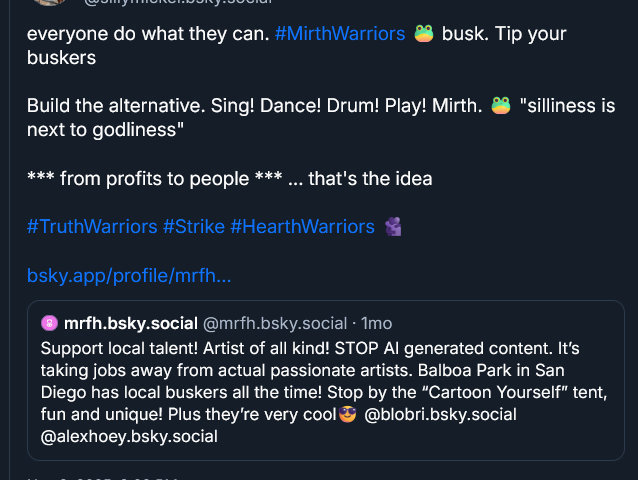Follow the bsky.app/profile/mrfh... link

129,274
